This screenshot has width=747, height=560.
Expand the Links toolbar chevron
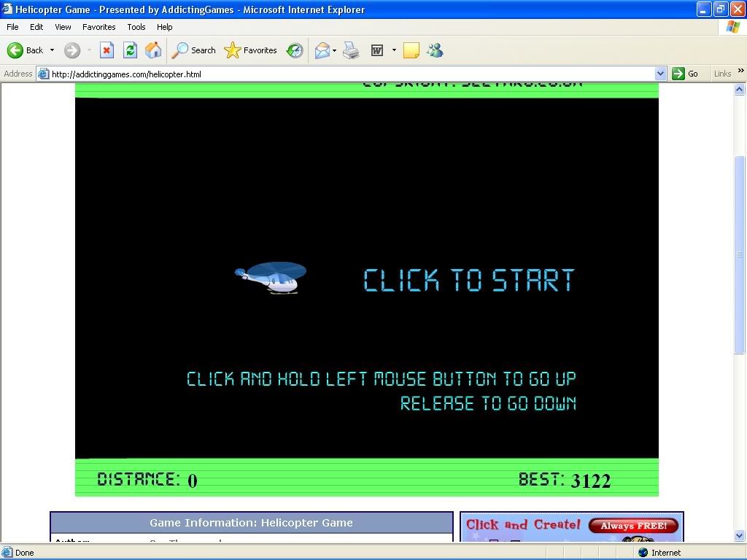[740, 72]
